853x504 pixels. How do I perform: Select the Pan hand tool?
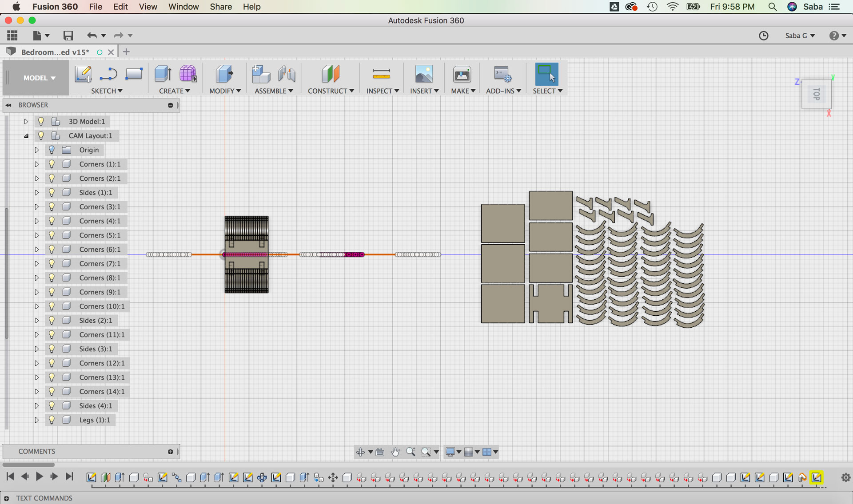[395, 452]
